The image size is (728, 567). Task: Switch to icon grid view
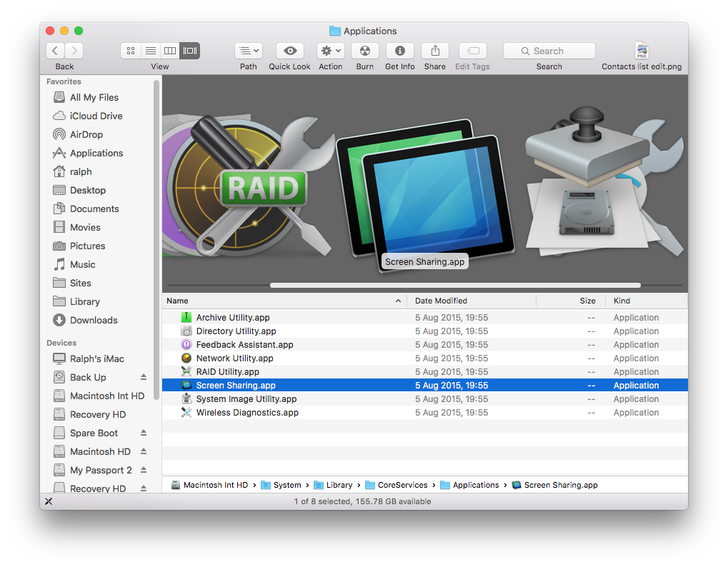(131, 51)
